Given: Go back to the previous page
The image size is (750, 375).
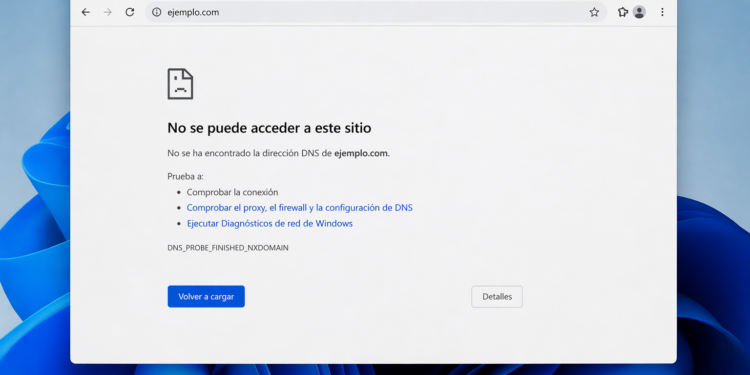Looking at the screenshot, I should (86, 12).
